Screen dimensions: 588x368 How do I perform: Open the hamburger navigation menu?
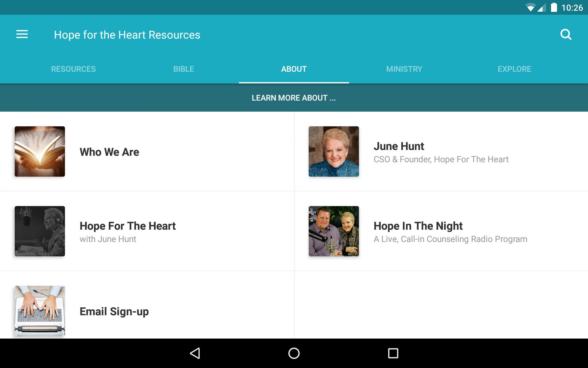(22, 34)
